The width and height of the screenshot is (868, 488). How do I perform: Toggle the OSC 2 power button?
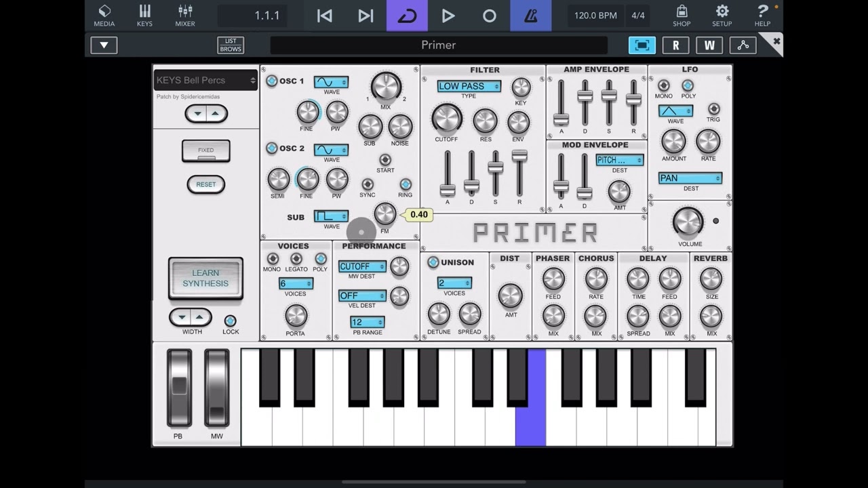point(271,148)
